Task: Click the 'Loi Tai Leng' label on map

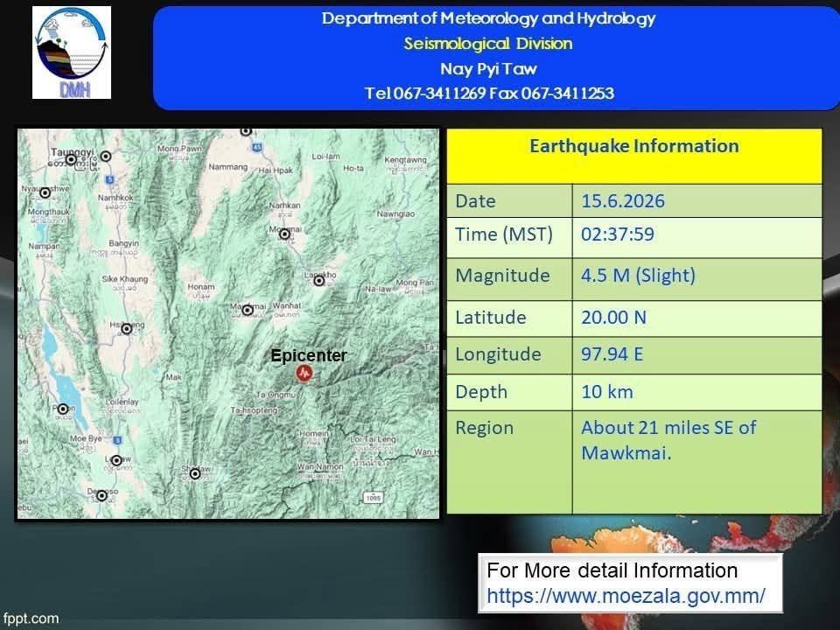Action: [x=374, y=439]
